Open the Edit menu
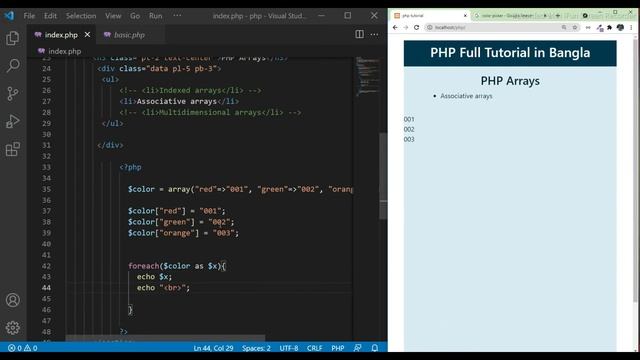 tap(50, 16)
